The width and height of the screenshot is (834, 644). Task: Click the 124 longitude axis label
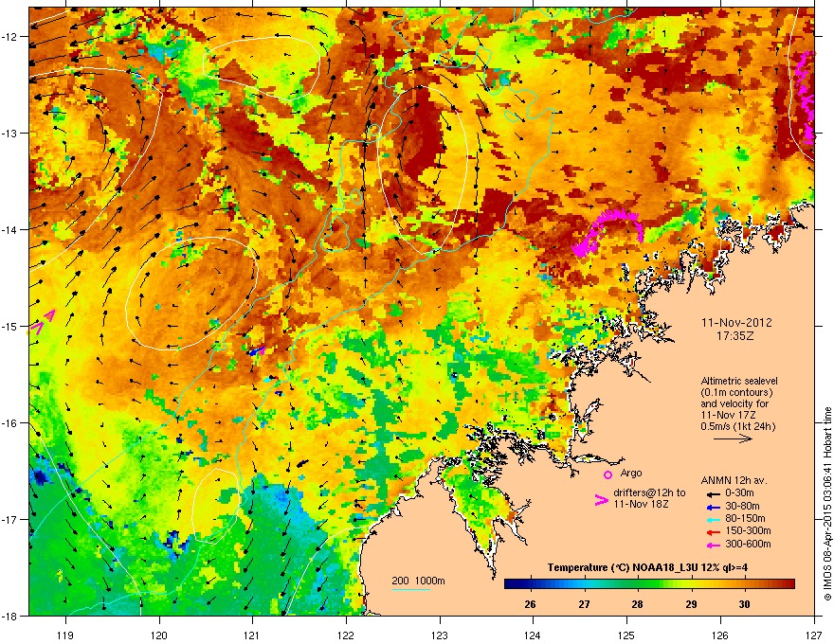533,635
